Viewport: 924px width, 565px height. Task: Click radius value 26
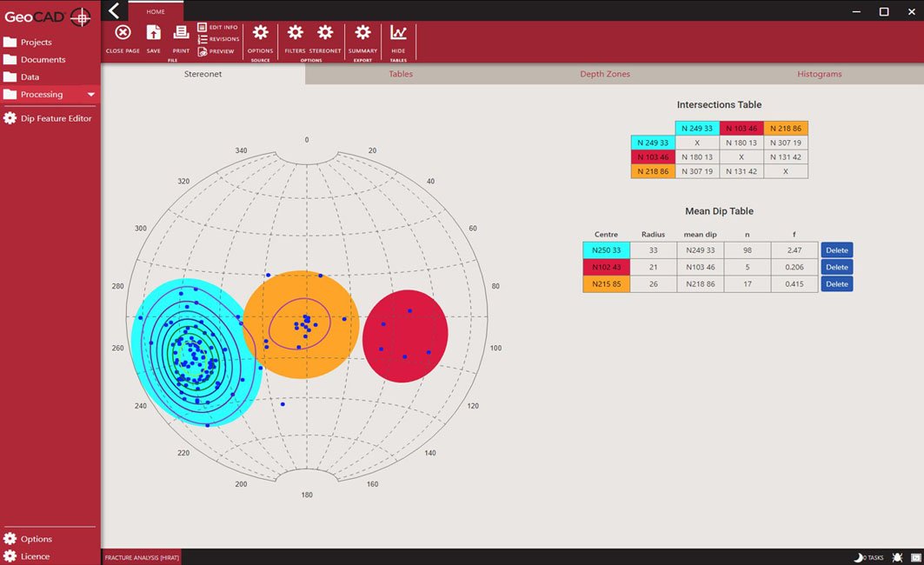coord(653,284)
